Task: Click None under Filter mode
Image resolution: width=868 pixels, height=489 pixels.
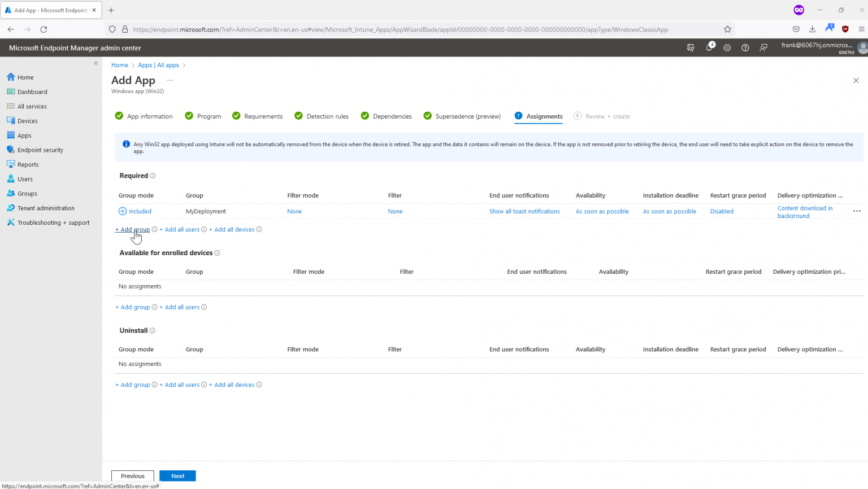Action: click(294, 211)
